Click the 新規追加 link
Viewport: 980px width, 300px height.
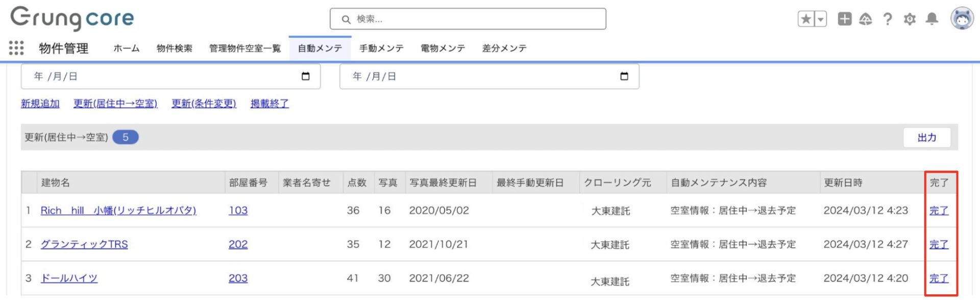[x=40, y=104]
